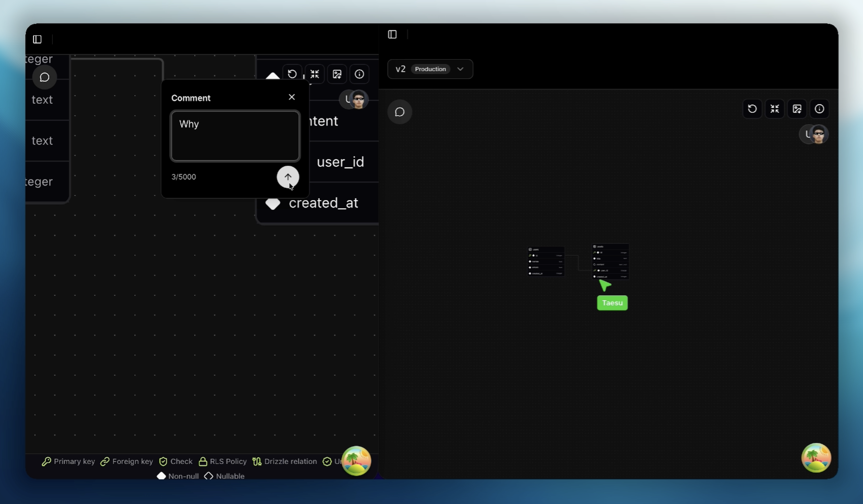Open the info icon in the right pane
This screenshot has height=504, width=863.
pos(819,109)
